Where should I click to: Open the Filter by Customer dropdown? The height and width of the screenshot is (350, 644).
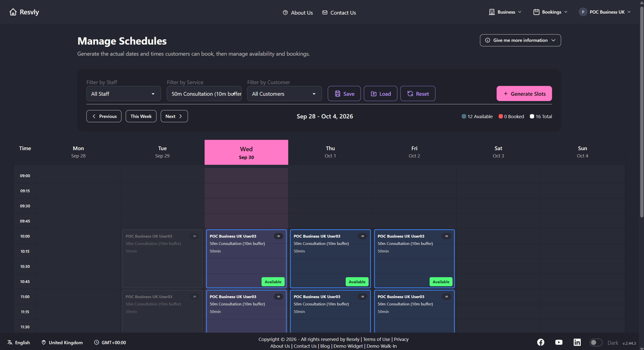(285, 94)
